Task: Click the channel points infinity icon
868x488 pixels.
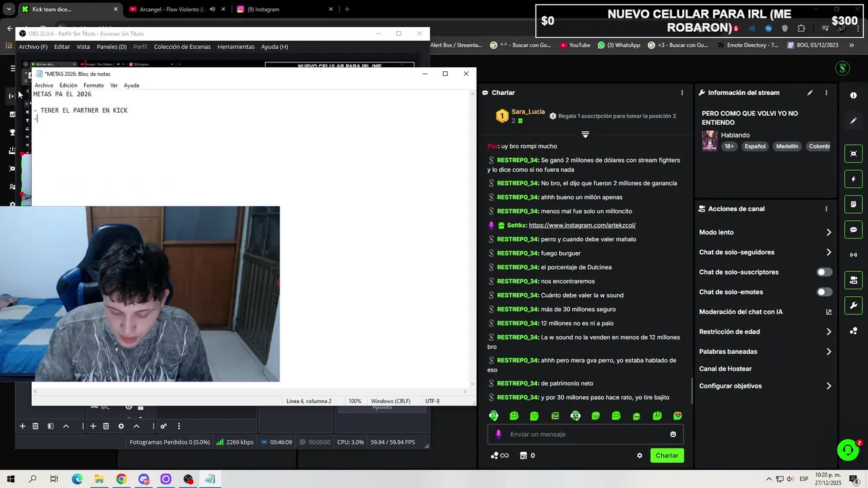Action: pos(500,455)
